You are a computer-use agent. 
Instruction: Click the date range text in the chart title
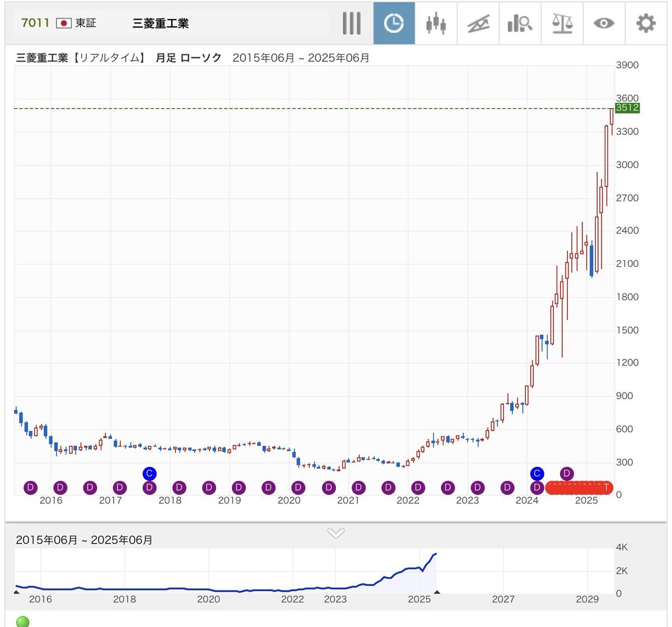click(x=301, y=58)
